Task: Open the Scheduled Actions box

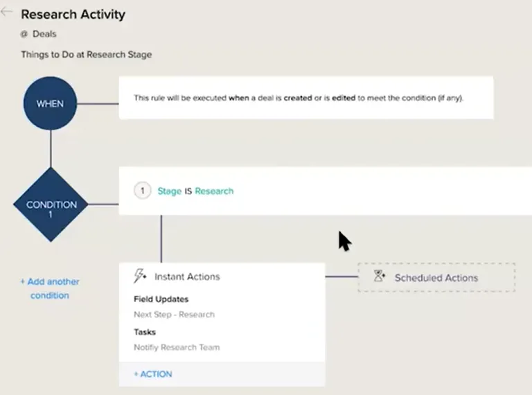Action: [x=436, y=277]
